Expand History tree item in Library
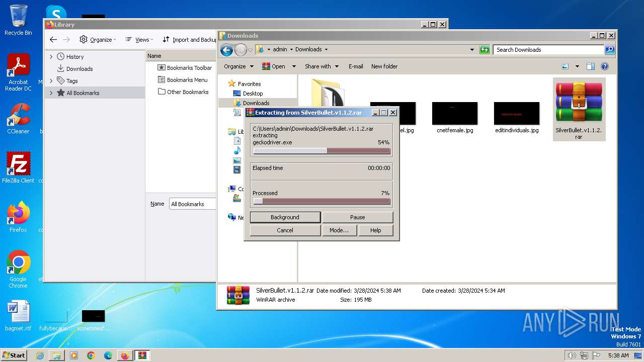This screenshot has width=644, height=362. pyautogui.click(x=51, y=57)
